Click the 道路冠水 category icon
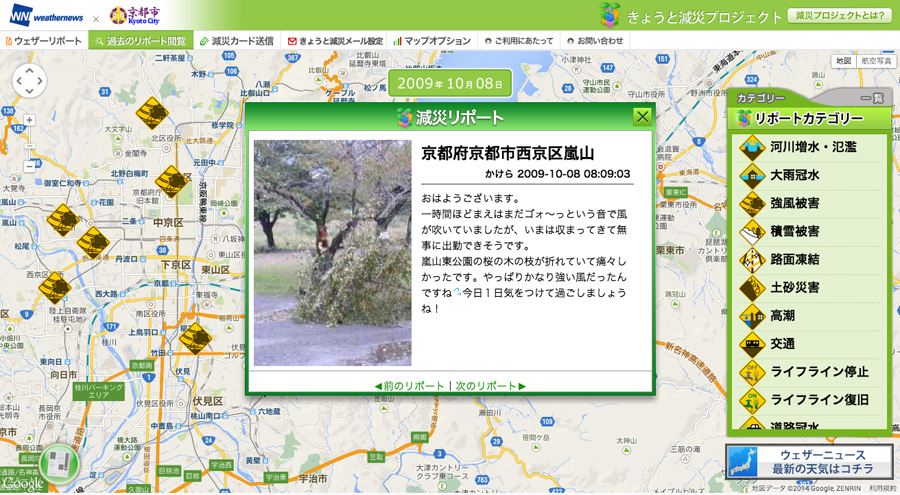Viewport: 900px width, 495px height. [751, 423]
